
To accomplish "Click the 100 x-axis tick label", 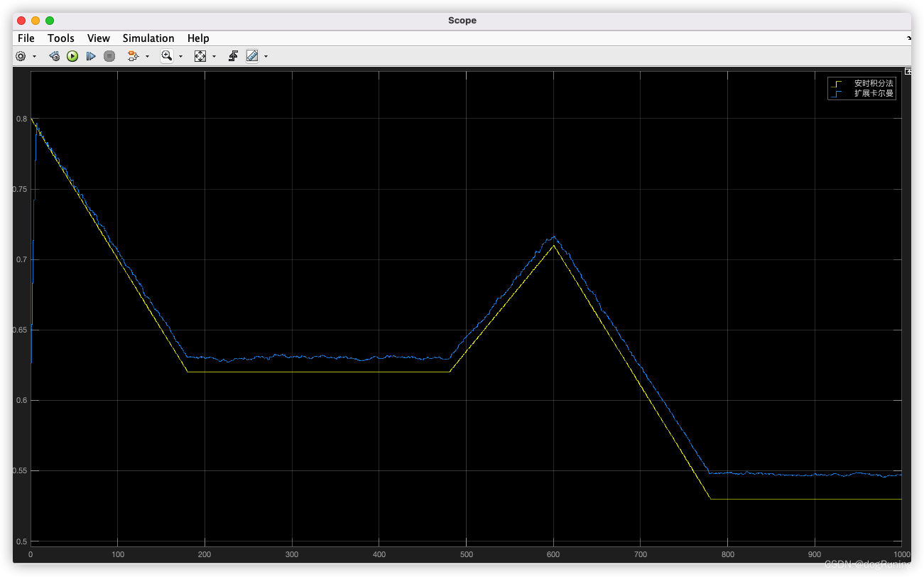I will coord(118,554).
